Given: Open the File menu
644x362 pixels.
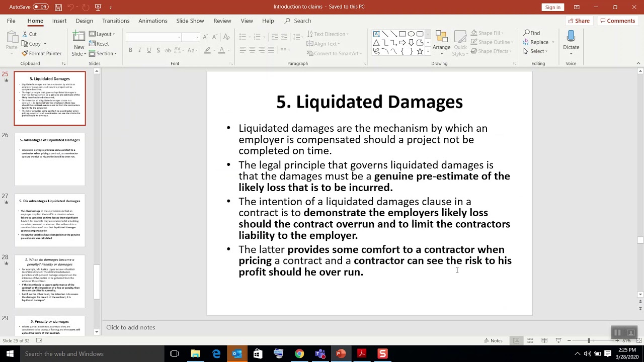Looking at the screenshot, I should [x=11, y=21].
